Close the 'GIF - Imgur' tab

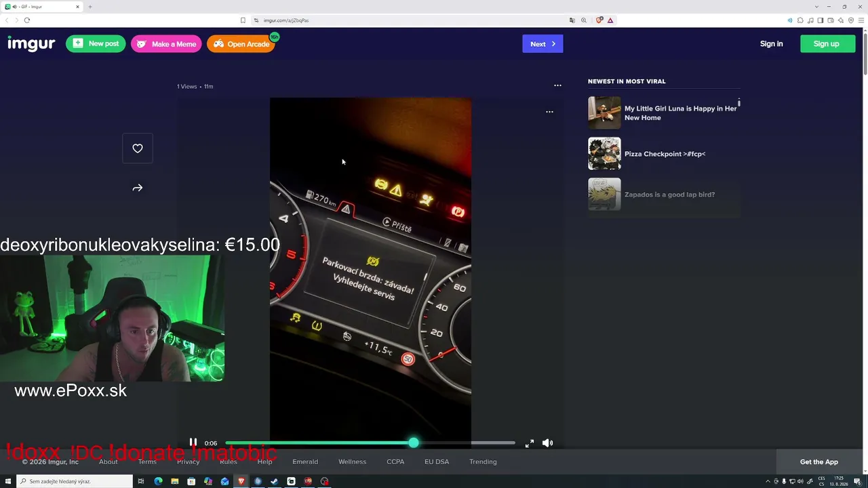(x=77, y=7)
